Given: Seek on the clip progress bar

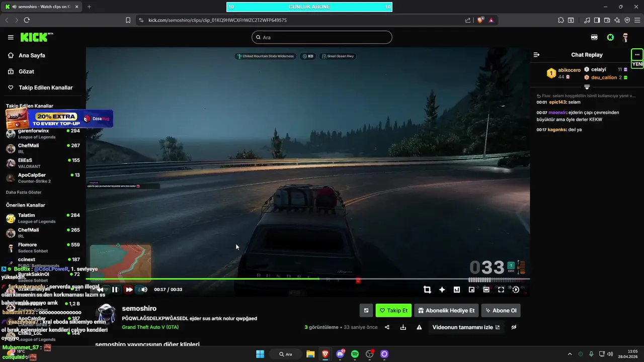Looking at the screenshot, I should pos(307,279).
